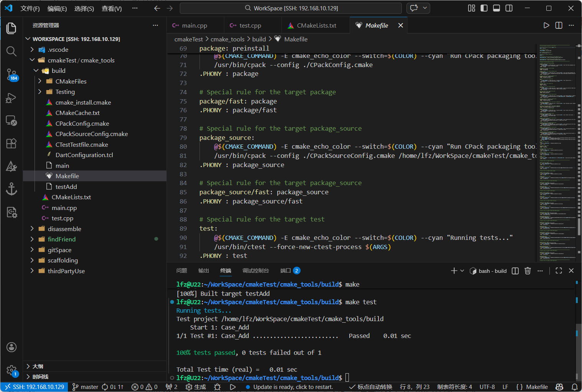Click SSH: 192.168.10.129 remote indicator
This screenshot has height=392, width=582.
35,387
